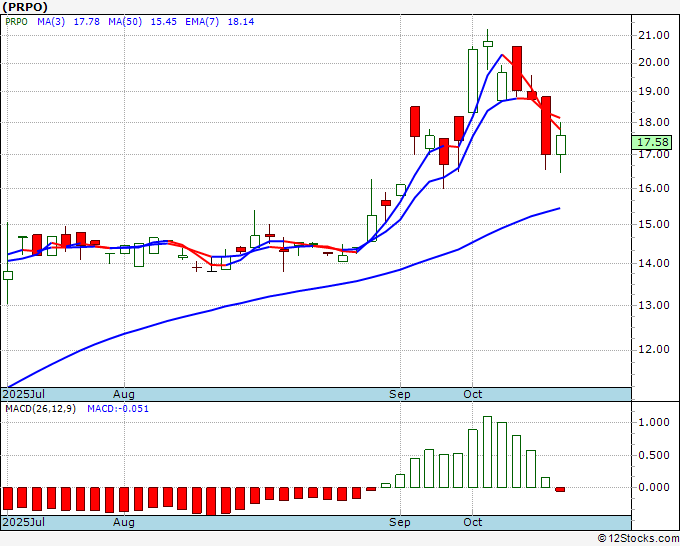
Task: Click the 0.000 MACD axis label
Action: tap(654, 487)
